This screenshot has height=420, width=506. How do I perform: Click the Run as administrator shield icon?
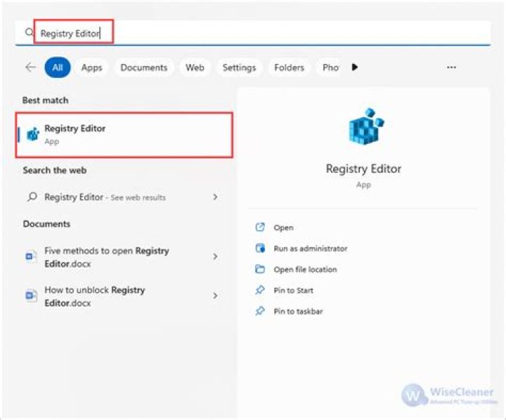(260, 248)
